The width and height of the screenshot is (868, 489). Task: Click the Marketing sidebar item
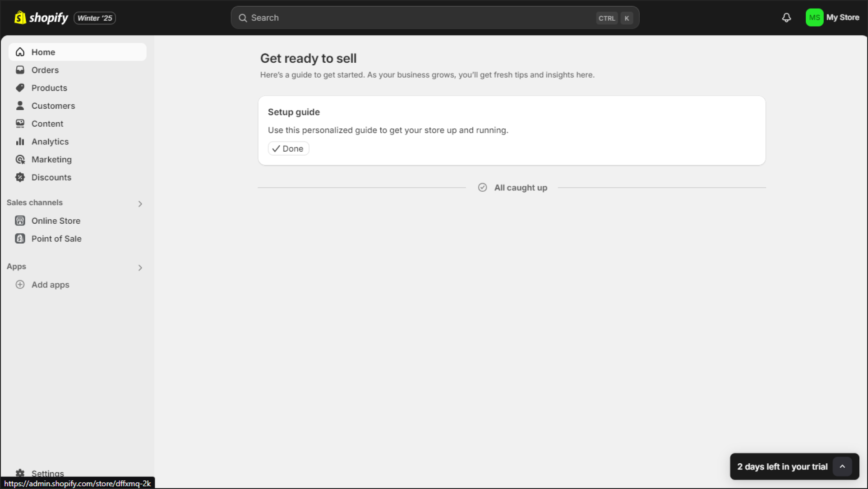click(51, 159)
